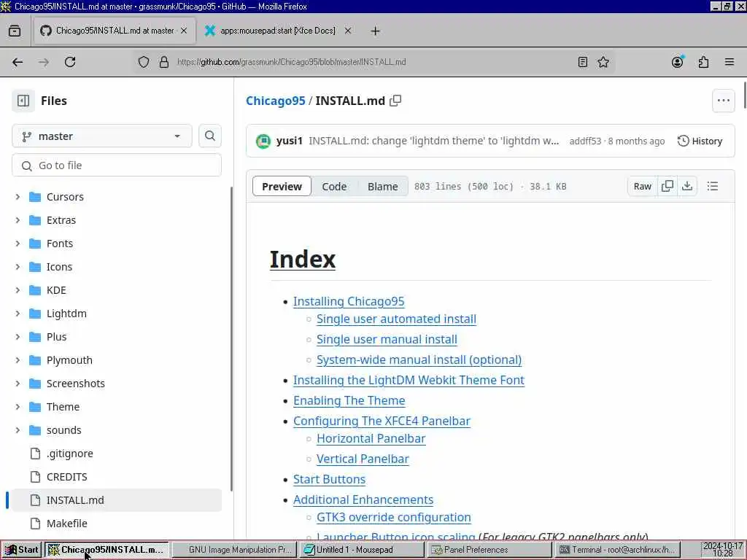Open the Makefile entry
Screen dimensions: 747x560
[66, 524]
